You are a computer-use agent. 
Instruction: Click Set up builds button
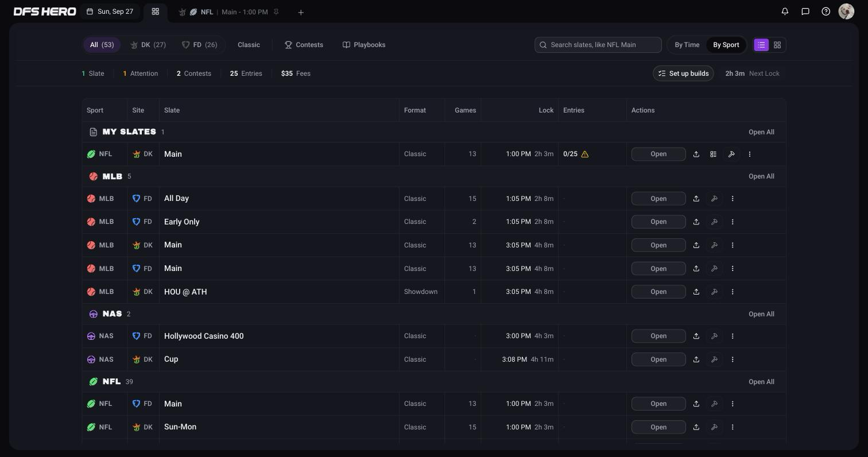tap(683, 73)
